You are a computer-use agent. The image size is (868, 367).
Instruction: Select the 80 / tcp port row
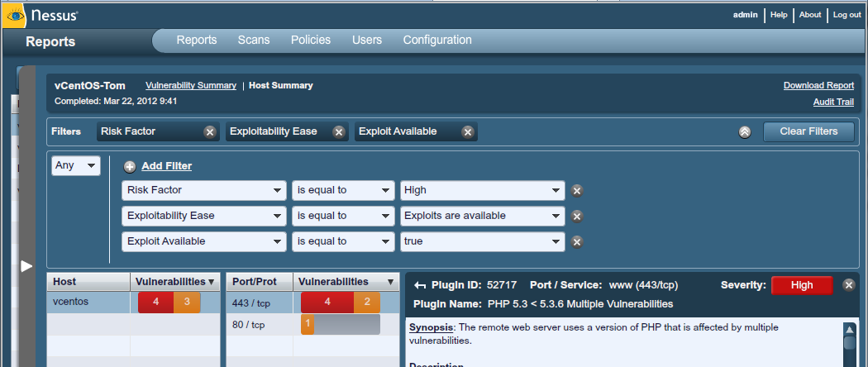click(x=312, y=324)
